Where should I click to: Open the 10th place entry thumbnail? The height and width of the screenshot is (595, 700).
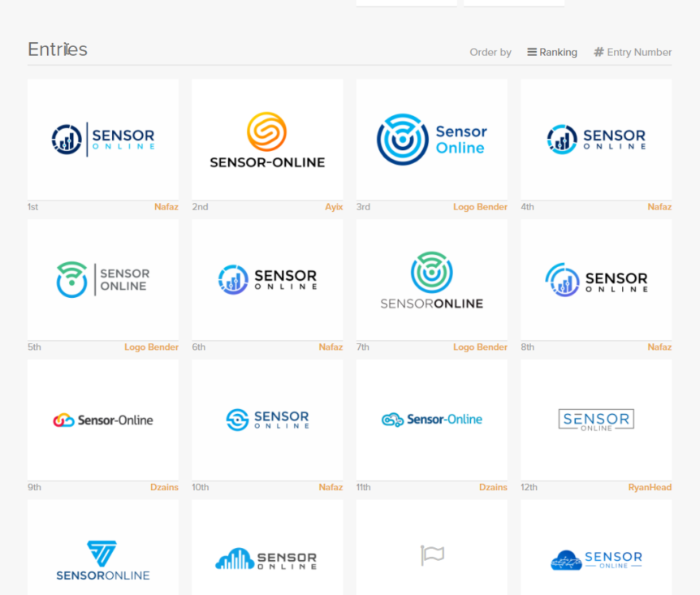267,420
